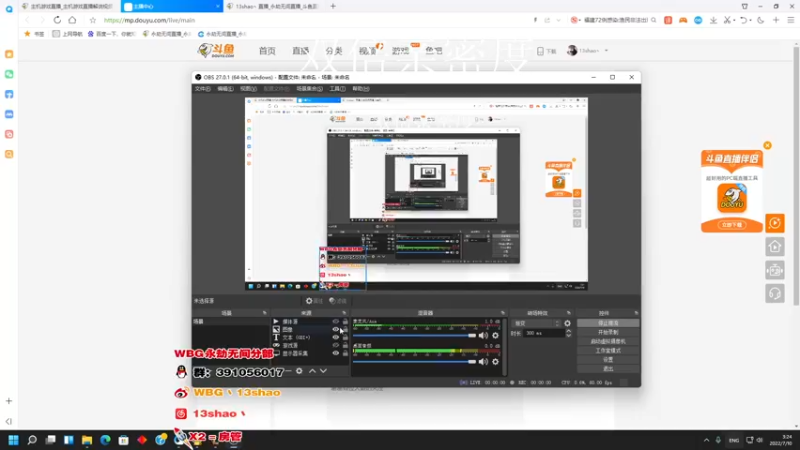The height and width of the screenshot is (450, 800).
Task: Toggle visibility of the game capture source
Action: pyautogui.click(x=336, y=345)
